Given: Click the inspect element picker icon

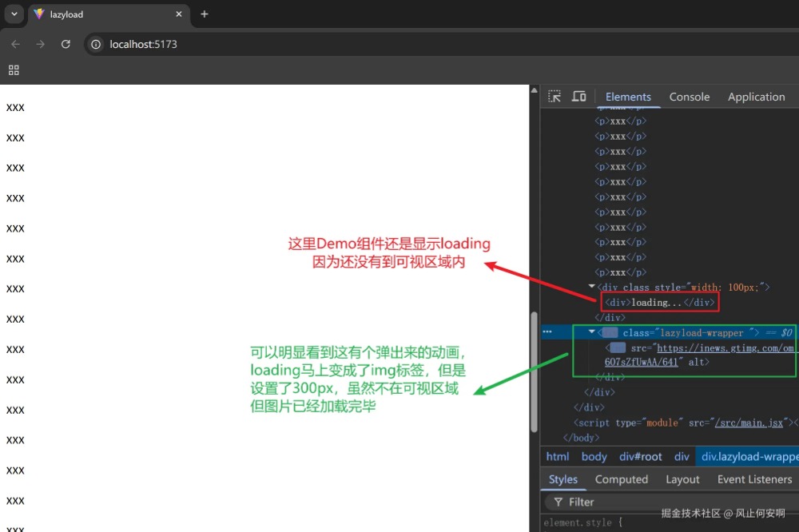Looking at the screenshot, I should click(555, 97).
